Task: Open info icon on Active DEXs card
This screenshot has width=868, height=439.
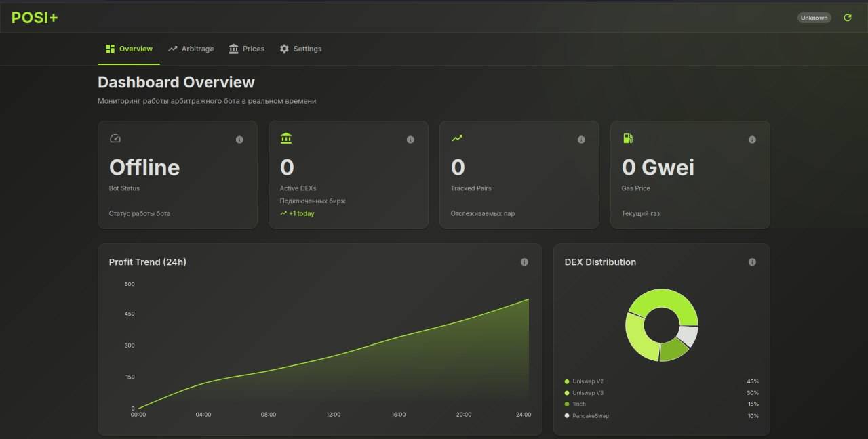Action: [410, 140]
